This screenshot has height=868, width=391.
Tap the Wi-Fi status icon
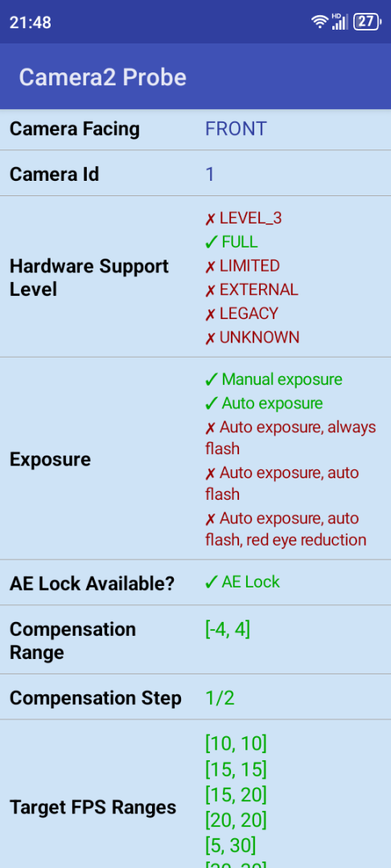click(319, 23)
